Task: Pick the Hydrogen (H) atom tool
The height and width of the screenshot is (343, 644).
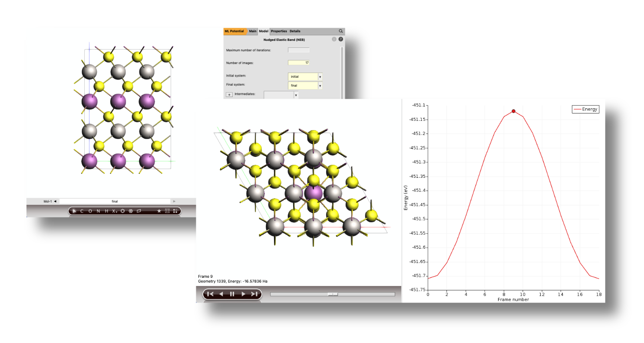Action: [x=107, y=211]
